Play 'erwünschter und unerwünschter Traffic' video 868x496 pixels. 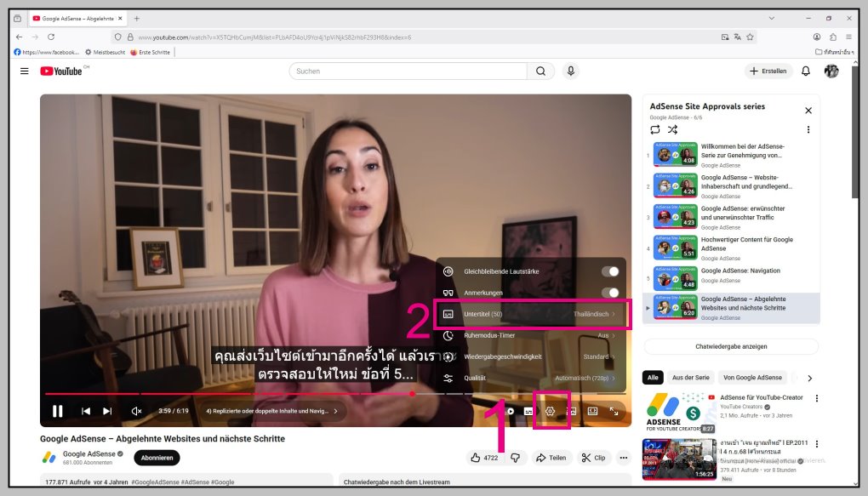[731, 217]
